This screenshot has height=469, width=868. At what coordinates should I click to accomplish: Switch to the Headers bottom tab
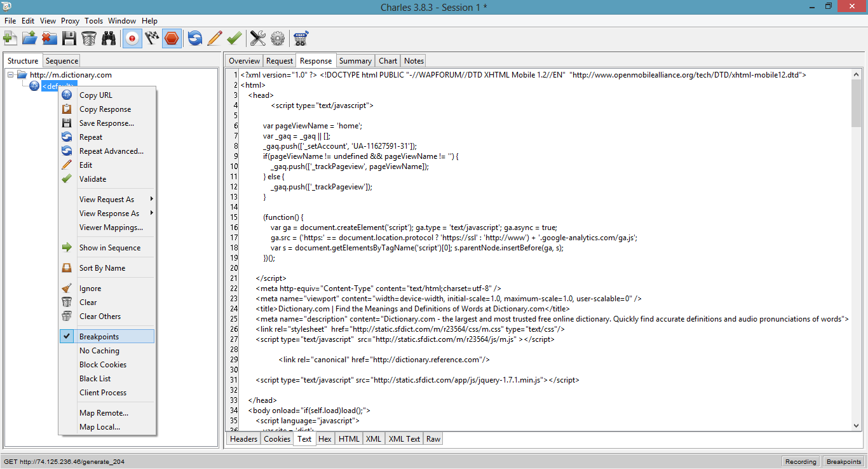pos(243,438)
